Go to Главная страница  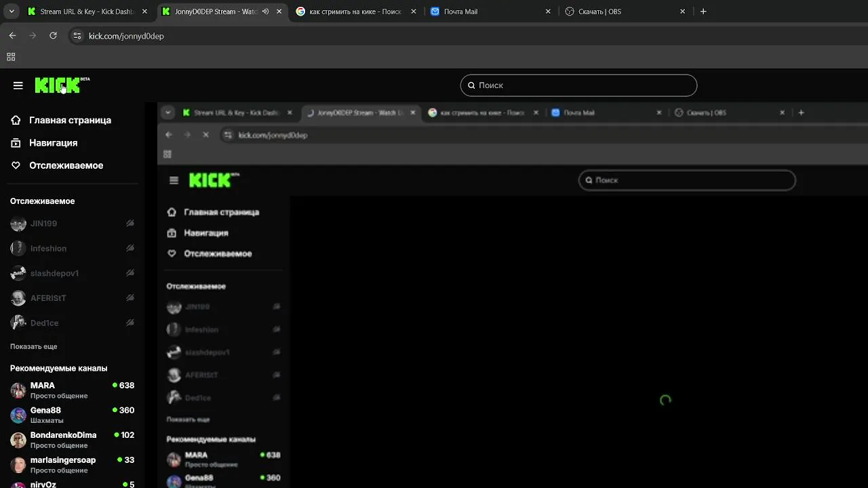coord(61,120)
